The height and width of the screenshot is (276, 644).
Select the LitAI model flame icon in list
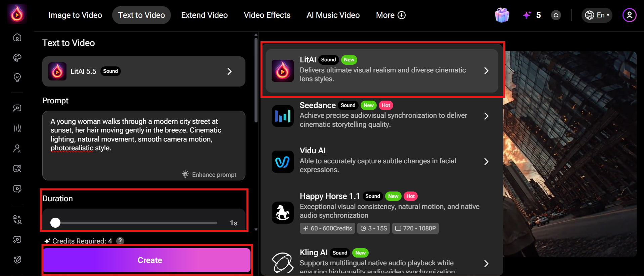[282, 71]
